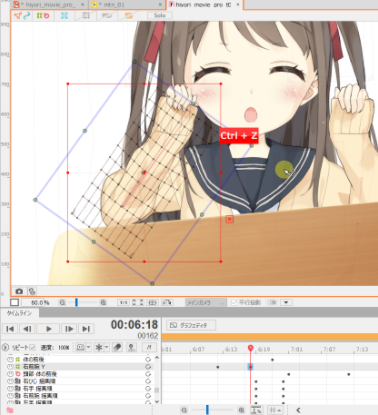The height and width of the screenshot is (415, 378).
Task: Toggle the parallel projection checkbox
Action: coord(234,302)
